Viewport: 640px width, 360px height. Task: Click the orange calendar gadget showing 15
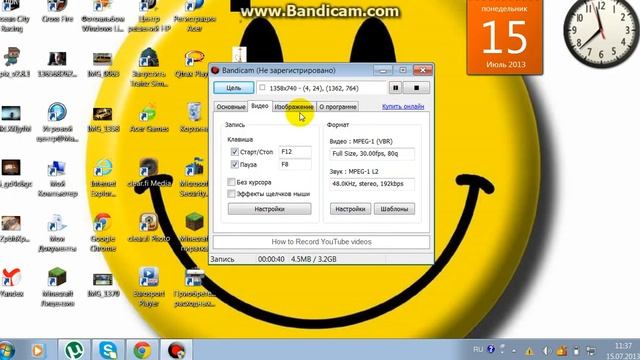tap(505, 37)
